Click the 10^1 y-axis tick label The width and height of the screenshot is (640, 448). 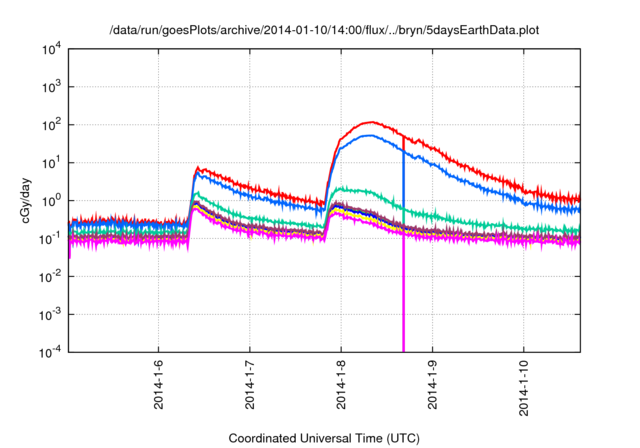click(51, 163)
